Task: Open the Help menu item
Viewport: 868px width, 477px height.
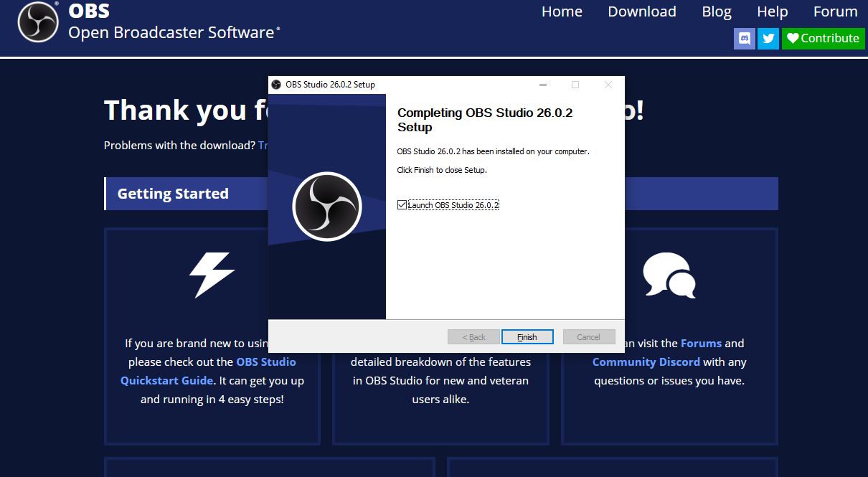Action: (773, 11)
